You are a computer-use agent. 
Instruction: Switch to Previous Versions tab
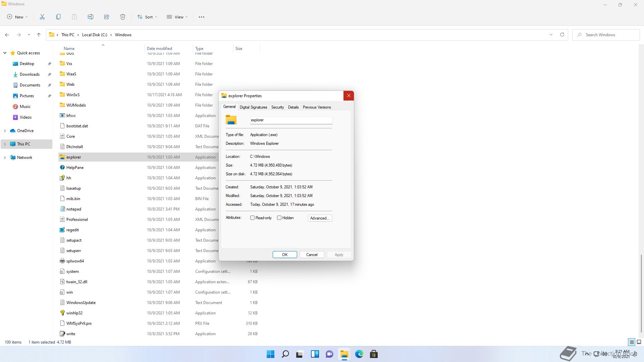317,107
